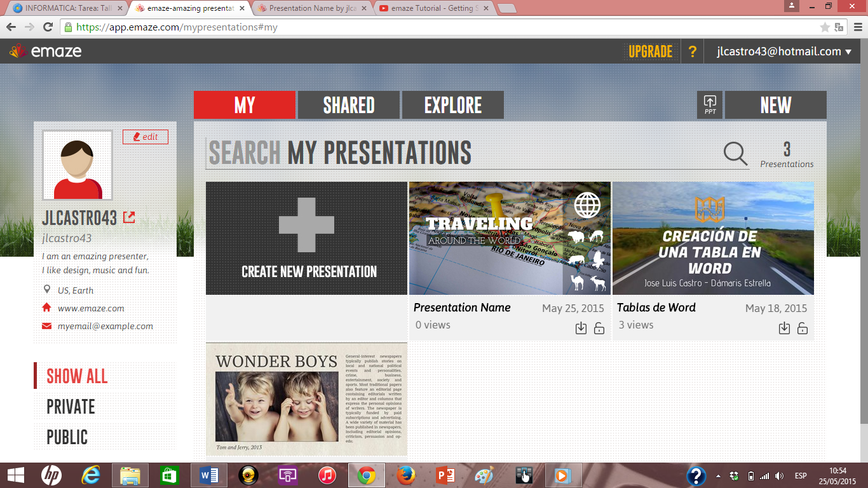
Task: Open public profile link icon beside JLCASTRO43
Action: (x=129, y=217)
